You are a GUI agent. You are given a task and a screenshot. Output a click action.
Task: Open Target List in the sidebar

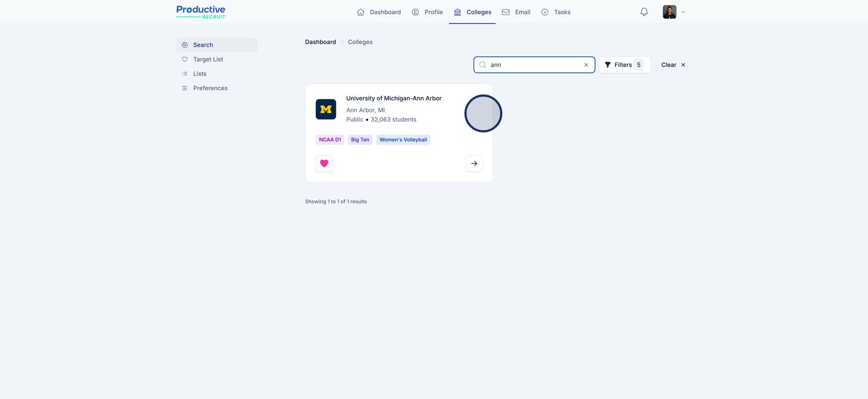pos(217,59)
